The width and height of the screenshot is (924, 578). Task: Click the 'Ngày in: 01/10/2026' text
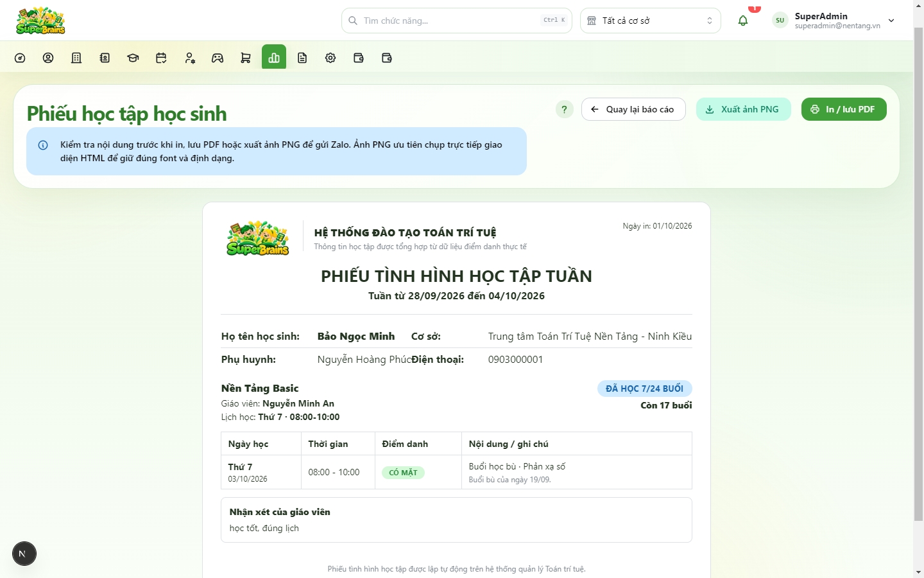(x=657, y=226)
